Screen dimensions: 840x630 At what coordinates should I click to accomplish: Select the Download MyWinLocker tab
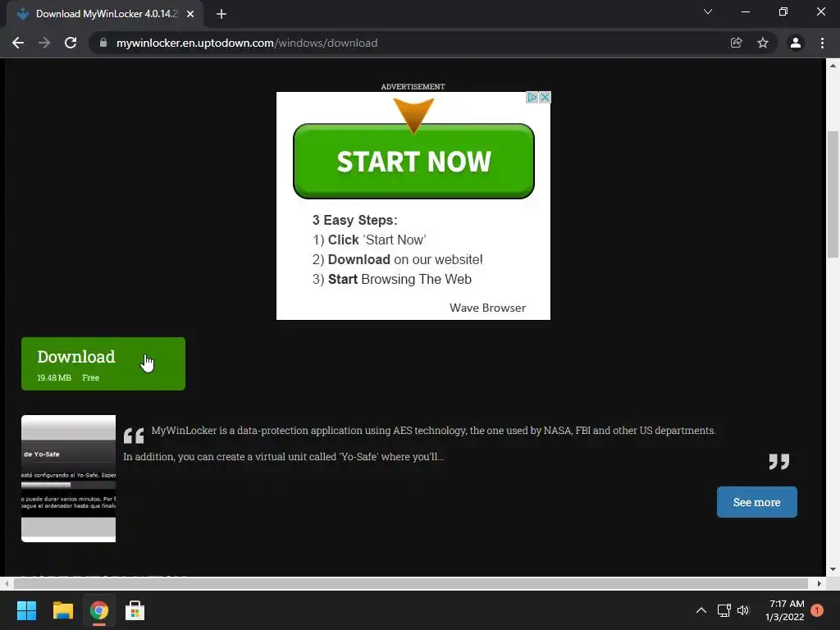[x=105, y=14]
